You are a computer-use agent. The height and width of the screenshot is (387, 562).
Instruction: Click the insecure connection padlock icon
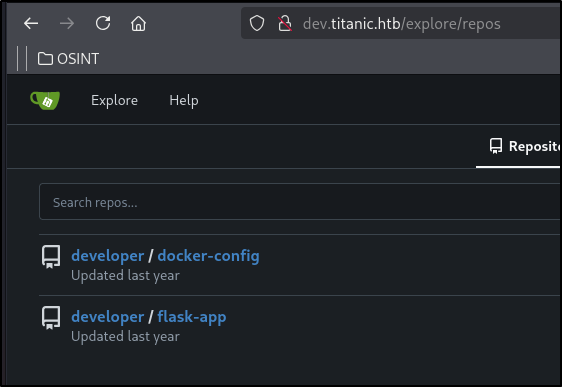[x=285, y=24]
